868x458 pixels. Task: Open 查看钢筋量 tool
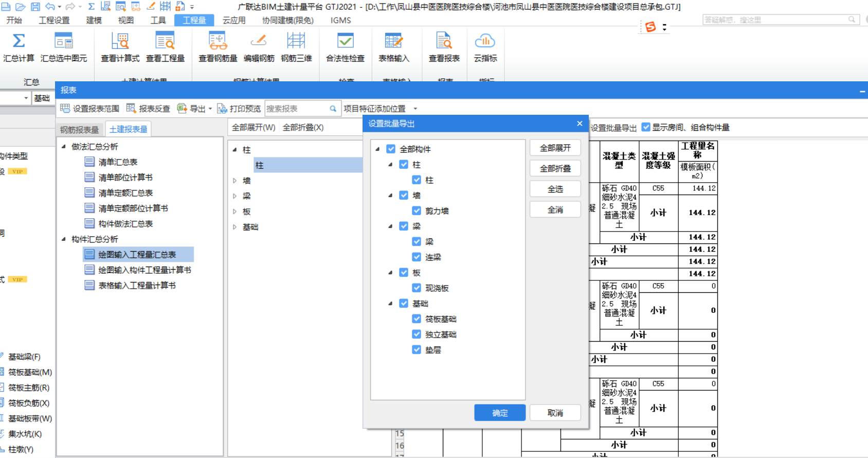coord(218,47)
